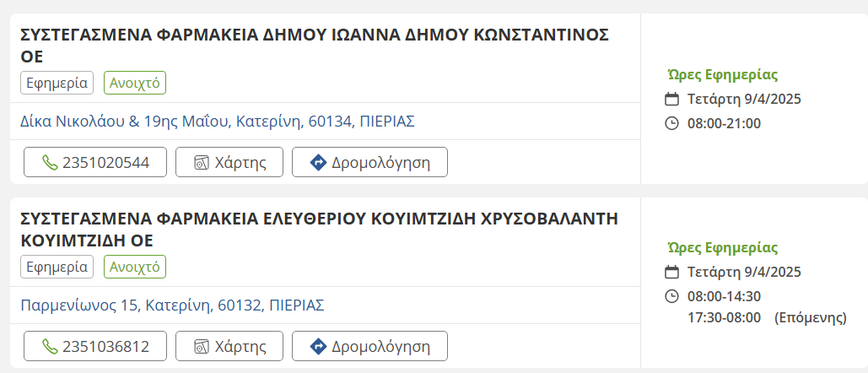Image resolution: width=868 pixels, height=373 pixels.
Task: Click the calendar icon in the Δήμου pharmacy card
Action: tap(672, 99)
